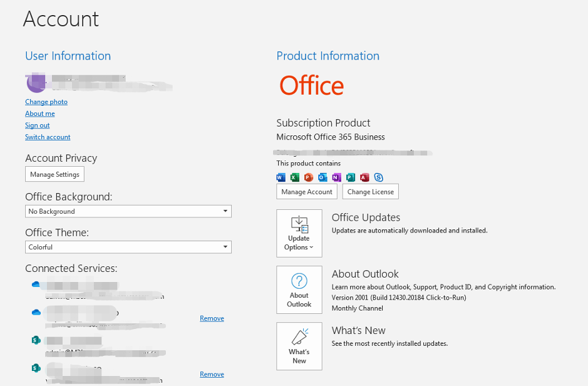This screenshot has width=588, height=386.
Task: Click the 'Version 2001 (Build 12430.20184 Click-to-Run)' text
Action: pyautogui.click(x=399, y=298)
